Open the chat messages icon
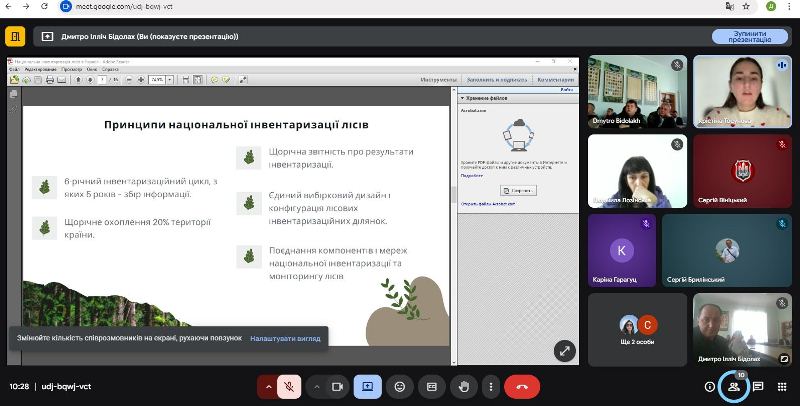Image resolution: width=800 pixels, height=406 pixels. point(758,386)
